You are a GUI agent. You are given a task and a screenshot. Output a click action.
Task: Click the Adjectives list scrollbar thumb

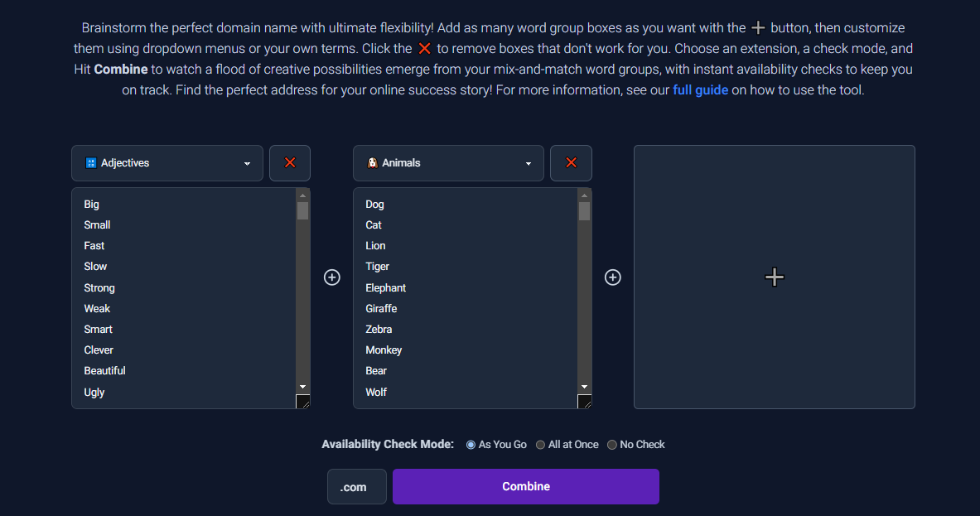coord(302,210)
